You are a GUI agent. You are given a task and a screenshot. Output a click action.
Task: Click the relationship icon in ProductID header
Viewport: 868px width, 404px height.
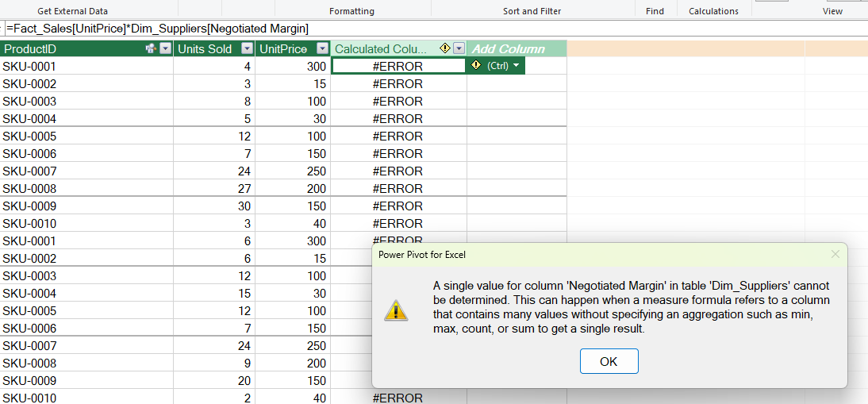(x=151, y=48)
